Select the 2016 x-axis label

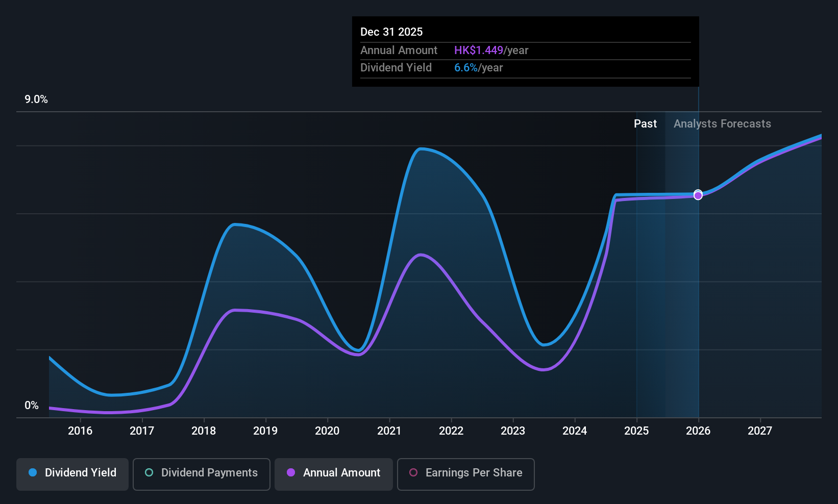pos(80,431)
